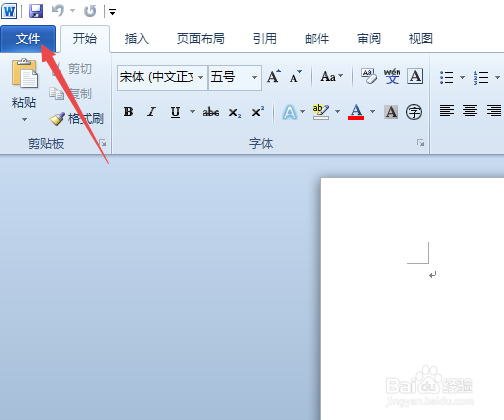Open the font color dropdown arrow
504x420 pixels.
pos(373,111)
